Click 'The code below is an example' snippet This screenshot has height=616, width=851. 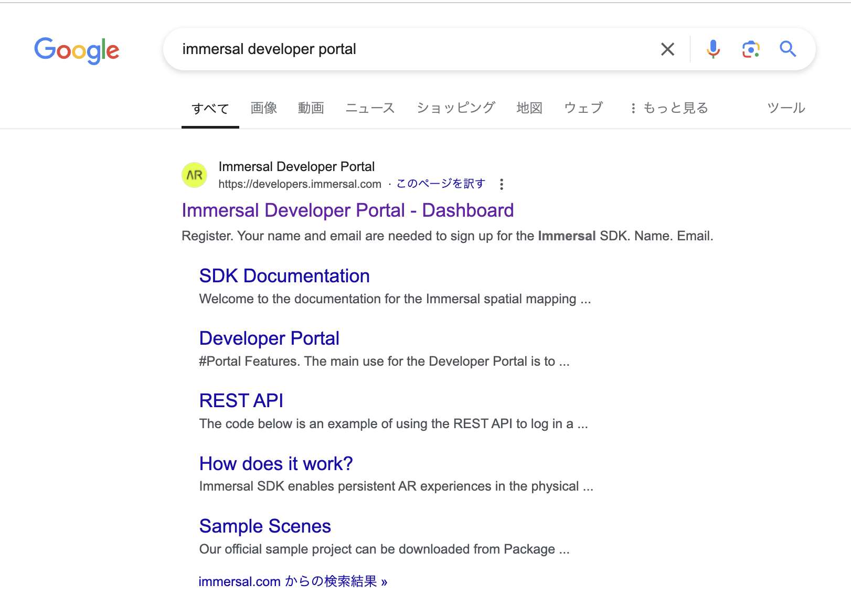tap(393, 424)
